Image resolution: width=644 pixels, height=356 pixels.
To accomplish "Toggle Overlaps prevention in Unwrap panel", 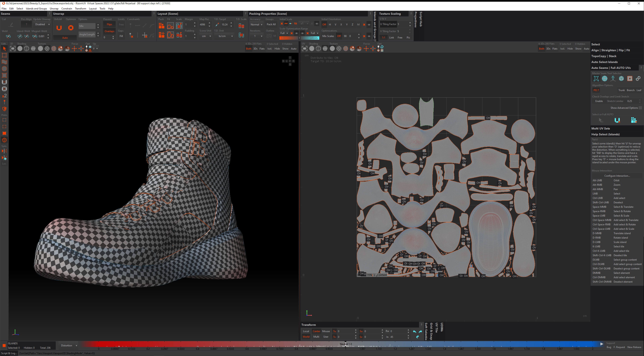I will point(109,31).
